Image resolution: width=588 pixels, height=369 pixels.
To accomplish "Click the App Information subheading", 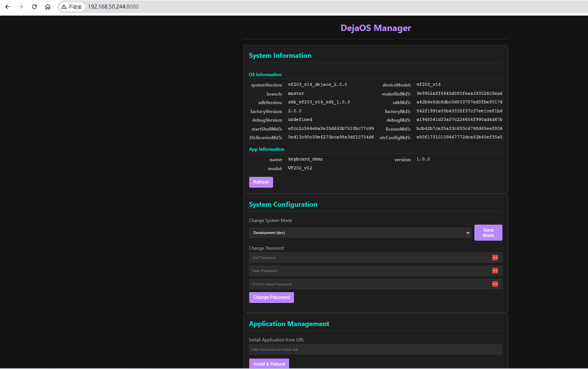I will click(267, 149).
